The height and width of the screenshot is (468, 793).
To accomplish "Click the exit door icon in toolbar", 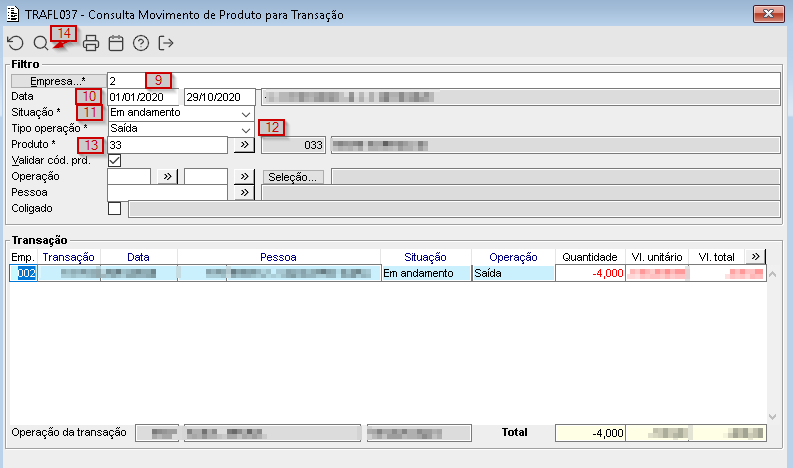I will point(165,43).
